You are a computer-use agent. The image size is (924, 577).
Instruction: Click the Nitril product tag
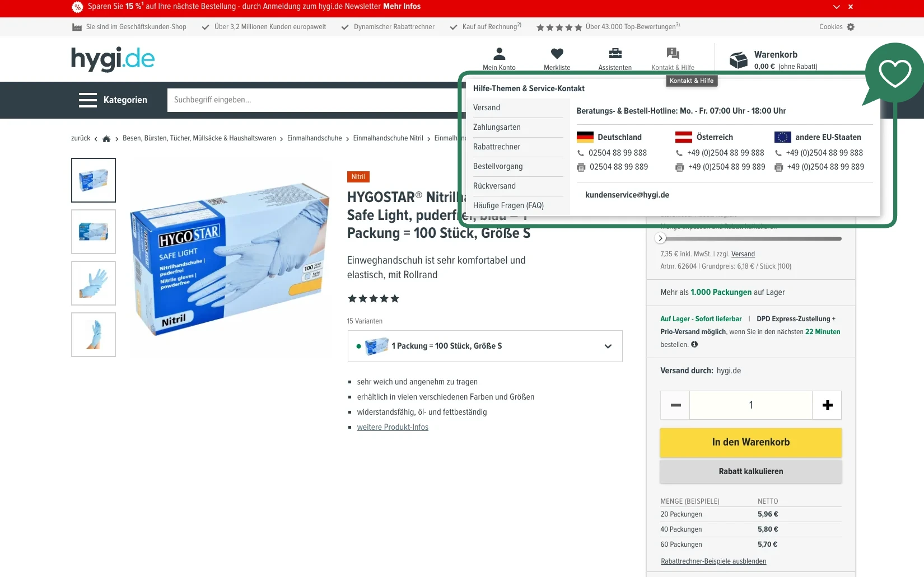(x=358, y=177)
